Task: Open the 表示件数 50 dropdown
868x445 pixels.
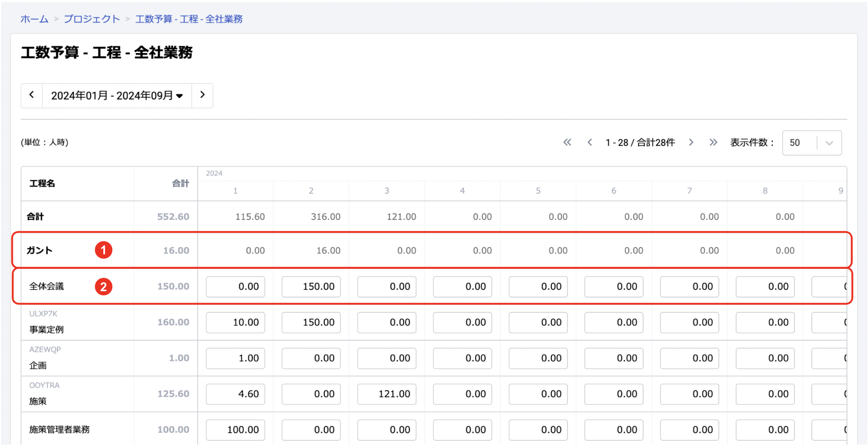Action: pos(811,143)
